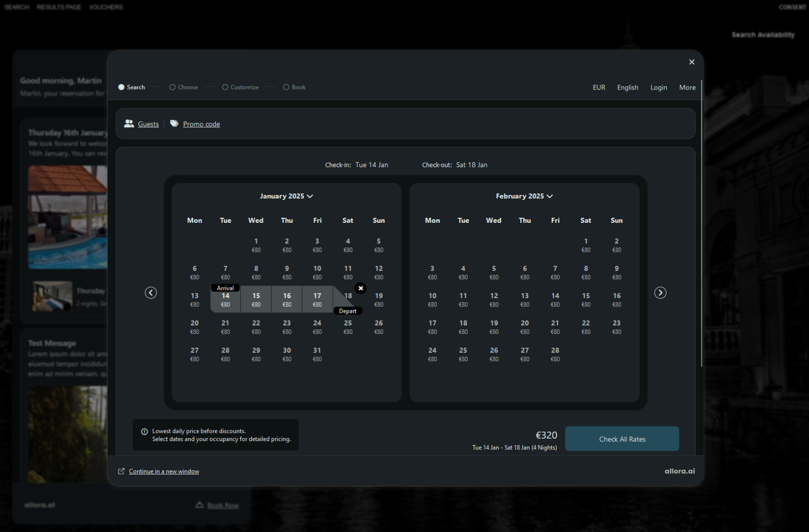The image size is (809, 532).
Task: Select the Choose step radio
Action: (172, 87)
